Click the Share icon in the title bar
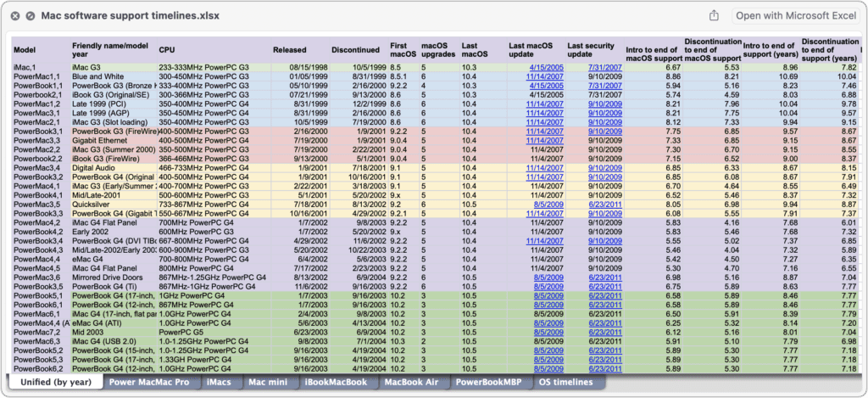 click(714, 15)
